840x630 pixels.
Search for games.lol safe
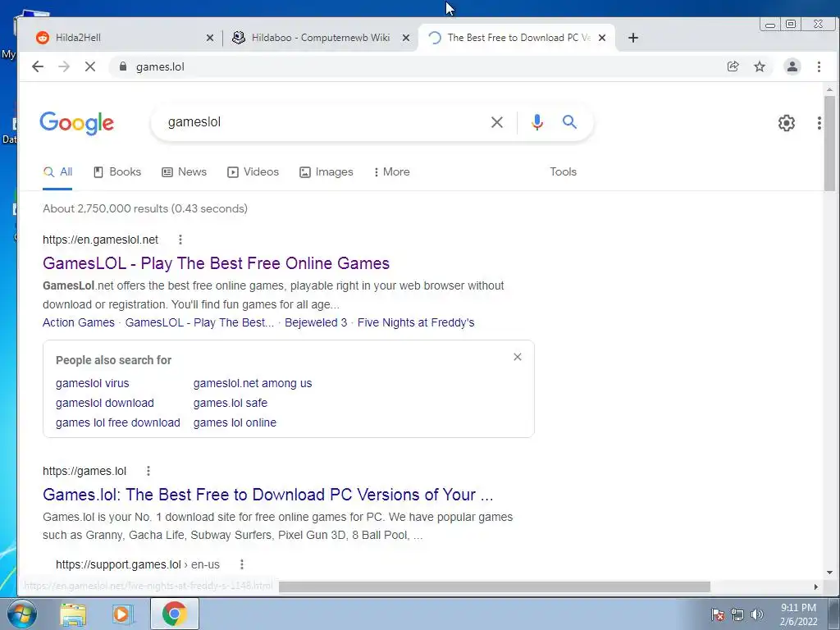tap(231, 403)
